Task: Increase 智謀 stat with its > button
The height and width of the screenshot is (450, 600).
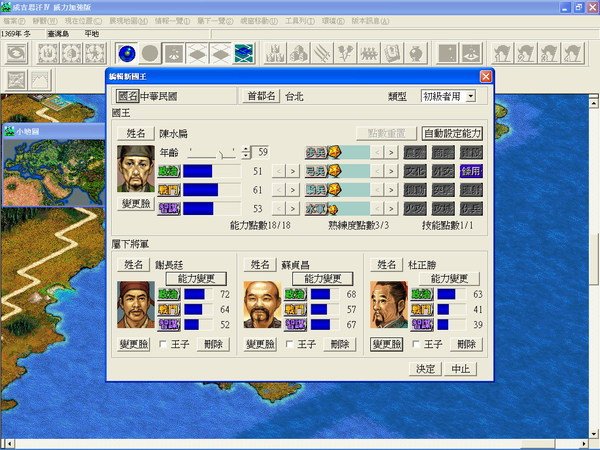Action: coord(293,209)
